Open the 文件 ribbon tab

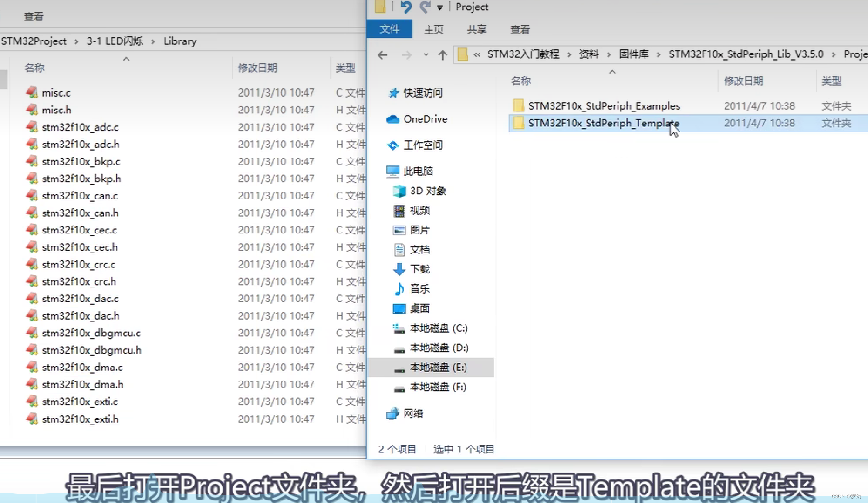[x=389, y=29]
